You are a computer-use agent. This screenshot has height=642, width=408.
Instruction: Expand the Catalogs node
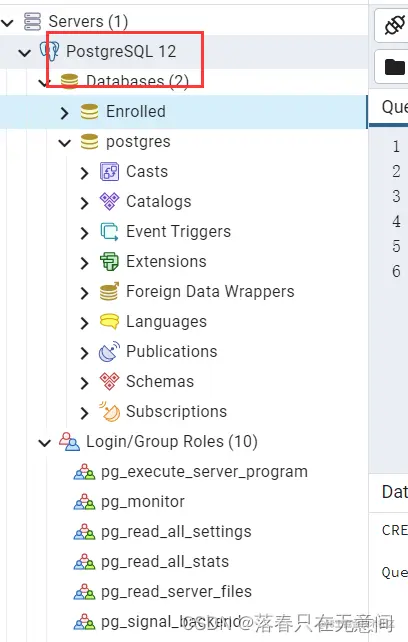pos(84,203)
